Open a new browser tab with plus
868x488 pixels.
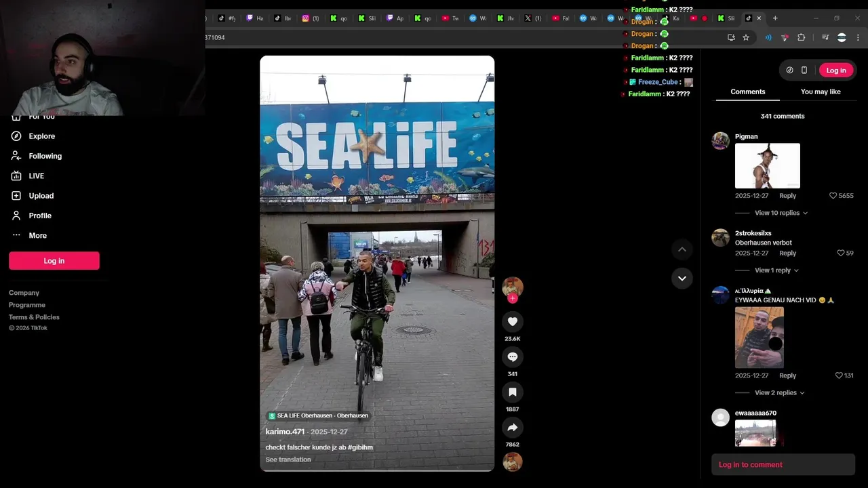(x=775, y=18)
